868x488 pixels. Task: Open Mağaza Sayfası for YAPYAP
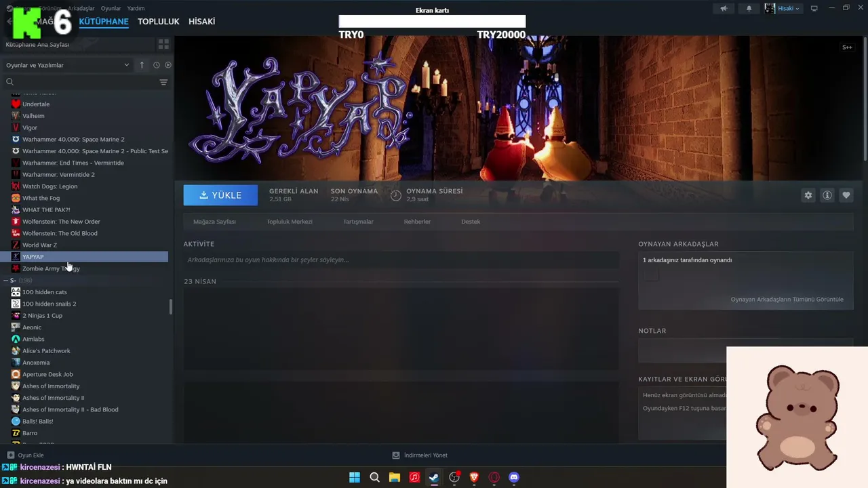pyautogui.click(x=214, y=222)
